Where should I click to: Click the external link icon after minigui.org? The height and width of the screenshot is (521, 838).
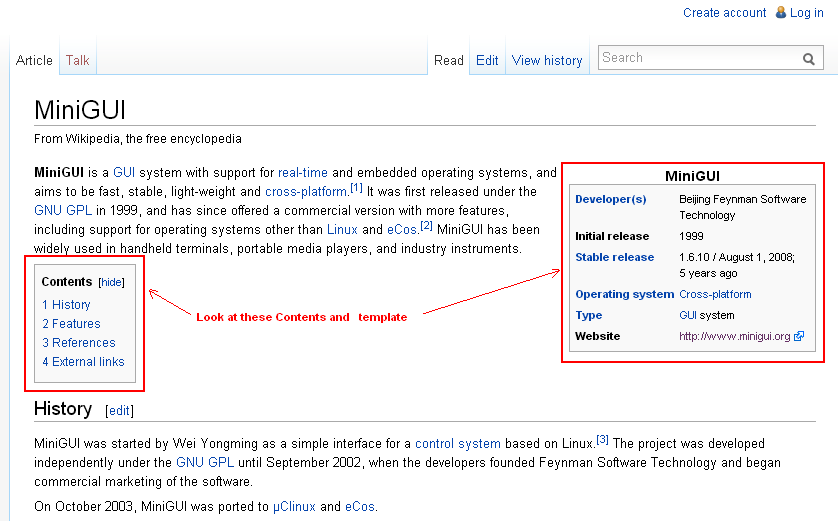pos(799,337)
